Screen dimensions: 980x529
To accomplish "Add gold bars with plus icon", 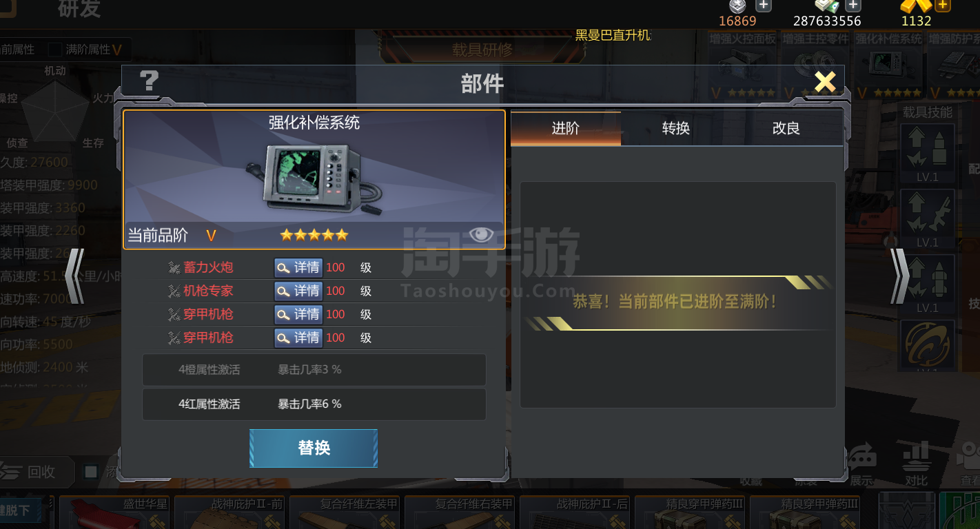I will tap(943, 6).
